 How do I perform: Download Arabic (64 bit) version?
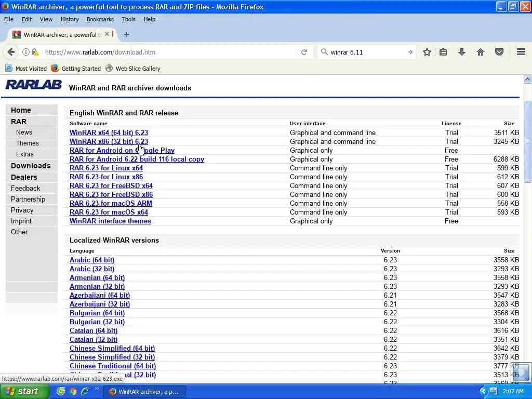92,260
